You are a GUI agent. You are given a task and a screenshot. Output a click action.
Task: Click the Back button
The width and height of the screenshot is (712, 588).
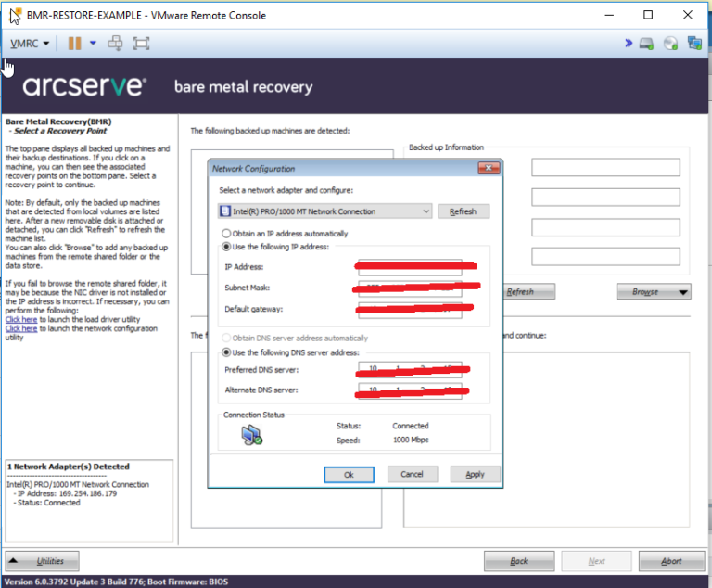point(519,561)
